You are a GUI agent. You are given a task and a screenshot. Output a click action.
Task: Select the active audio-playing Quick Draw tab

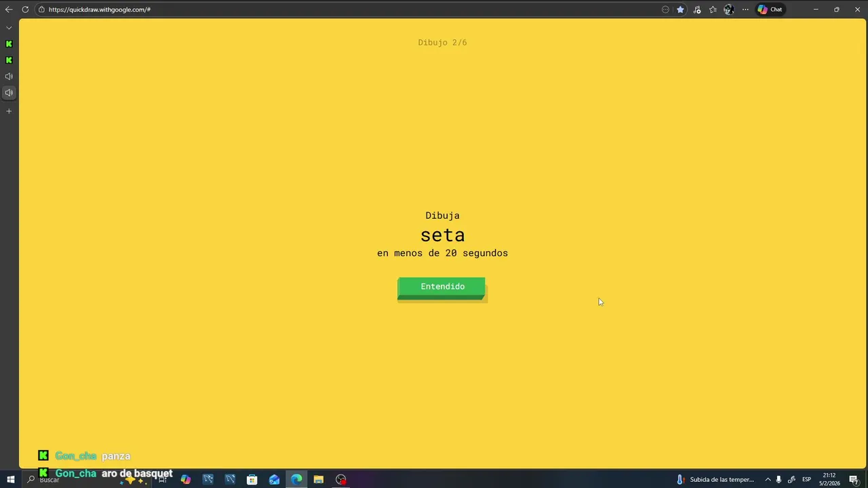(x=9, y=93)
